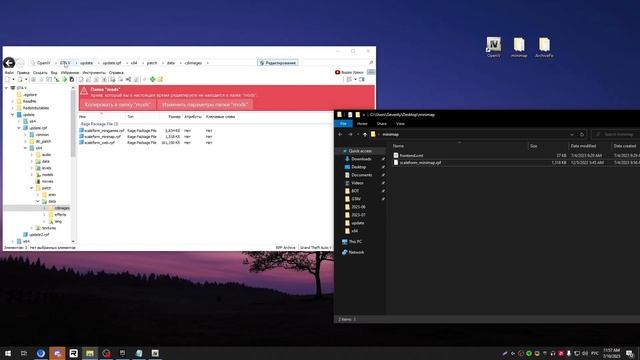Select scaleform_web.rpf in OpenIV file list
640x360 pixels.
[97, 142]
